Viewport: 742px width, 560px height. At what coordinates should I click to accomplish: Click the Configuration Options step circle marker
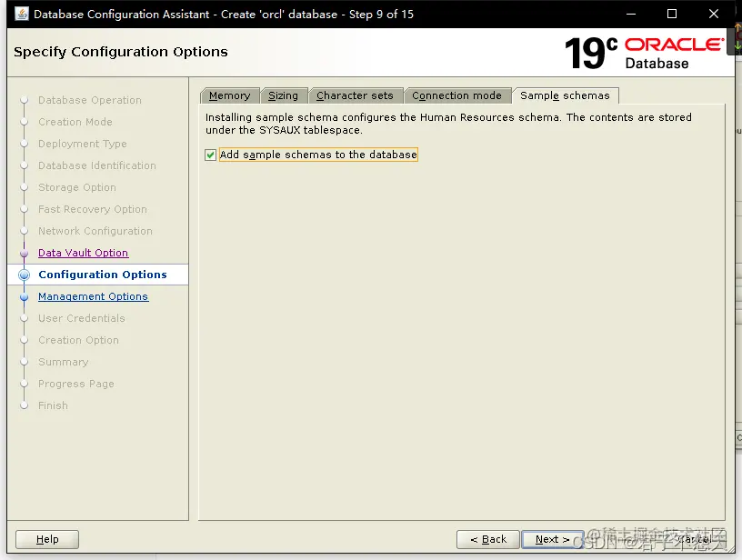pos(25,275)
